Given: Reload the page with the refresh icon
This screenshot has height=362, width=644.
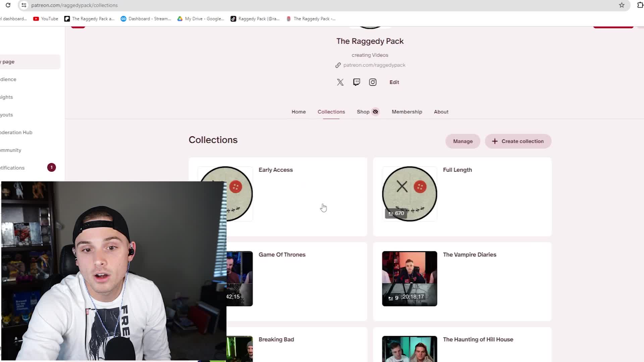Looking at the screenshot, I should (x=8, y=5).
